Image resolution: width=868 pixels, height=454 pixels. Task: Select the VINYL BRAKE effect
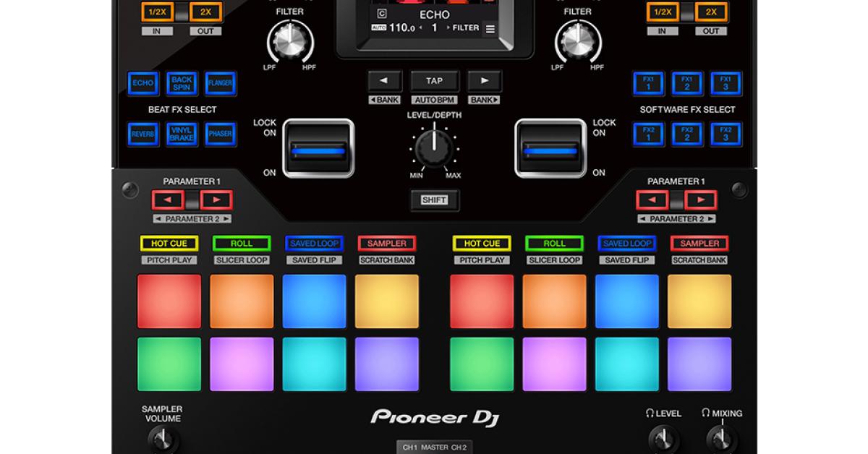click(x=182, y=134)
